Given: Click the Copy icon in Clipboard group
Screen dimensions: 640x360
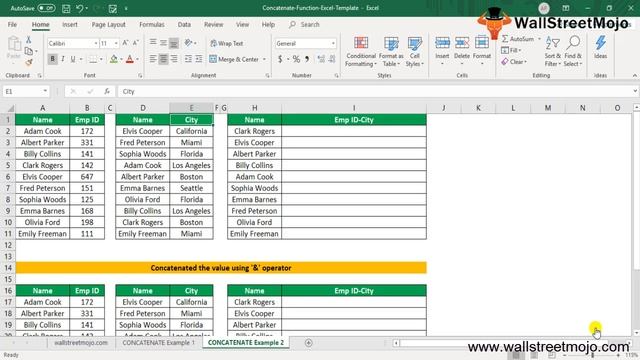Looking at the screenshot, I should point(29,51).
